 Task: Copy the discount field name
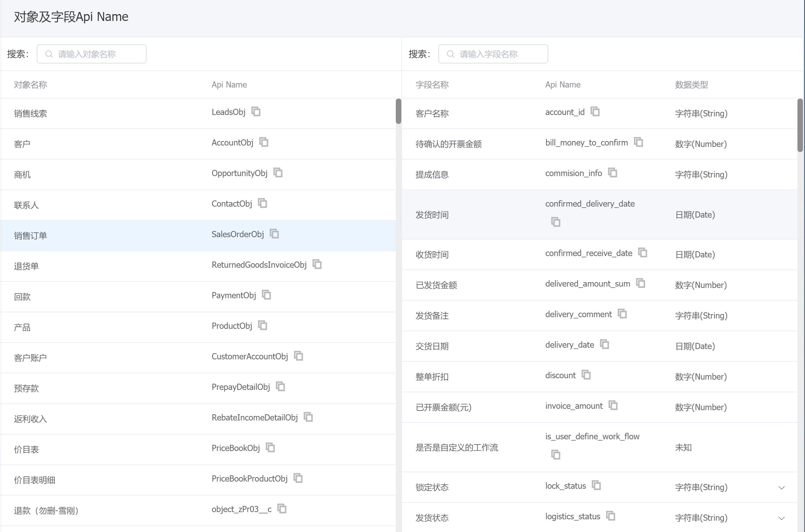586,375
